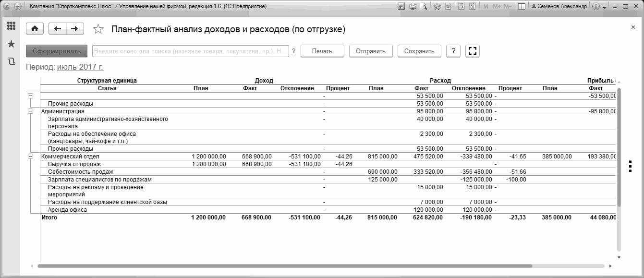The width and height of the screenshot is (644, 278).
Task: Click the Отправить button
Action: (371, 51)
